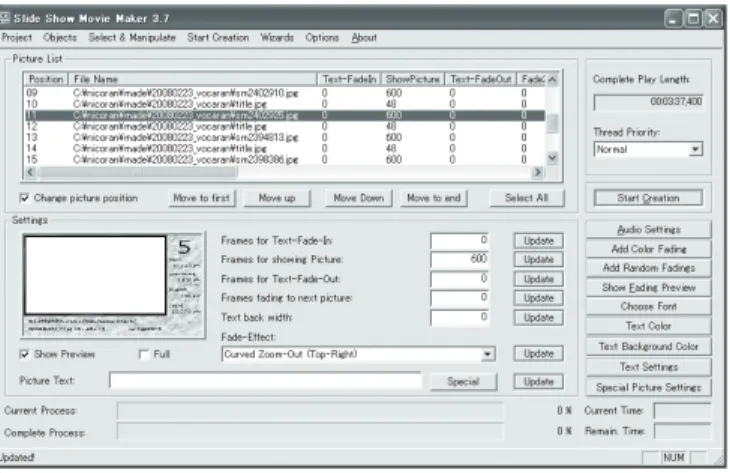Update the Picture Text
730x473 pixels.
point(539,382)
